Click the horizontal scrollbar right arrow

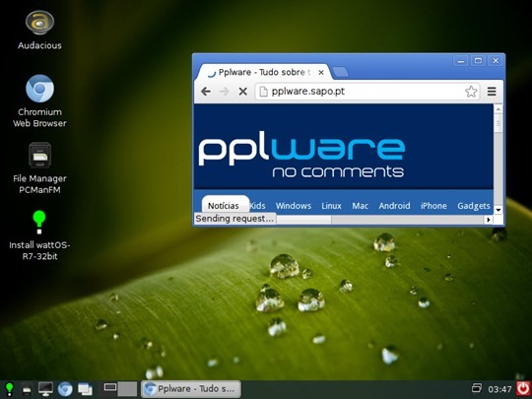[489, 220]
